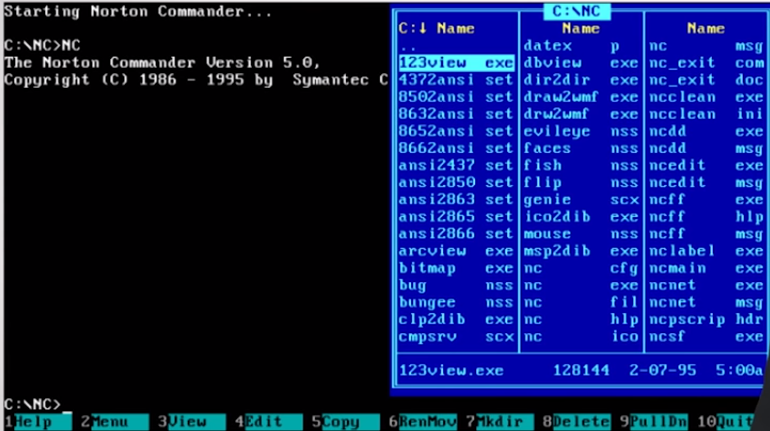Screen dimensions: 770x431
Task: Select file nc ico
Action: pos(581,336)
